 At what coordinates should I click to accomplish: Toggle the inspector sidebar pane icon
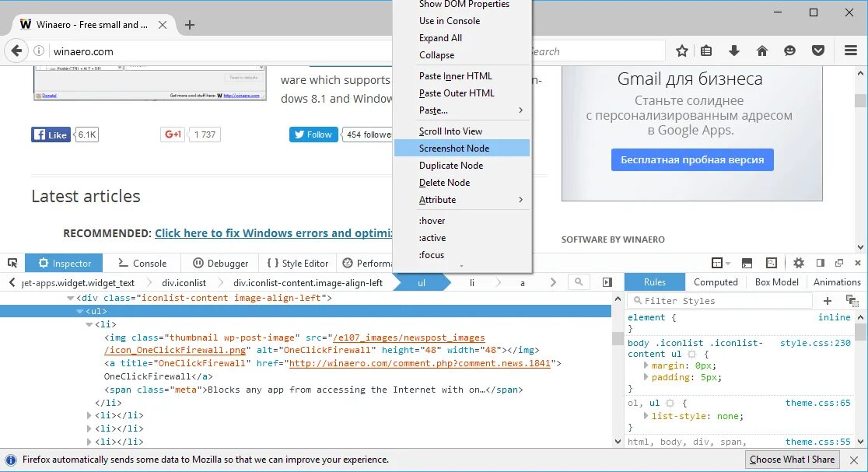tap(607, 282)
